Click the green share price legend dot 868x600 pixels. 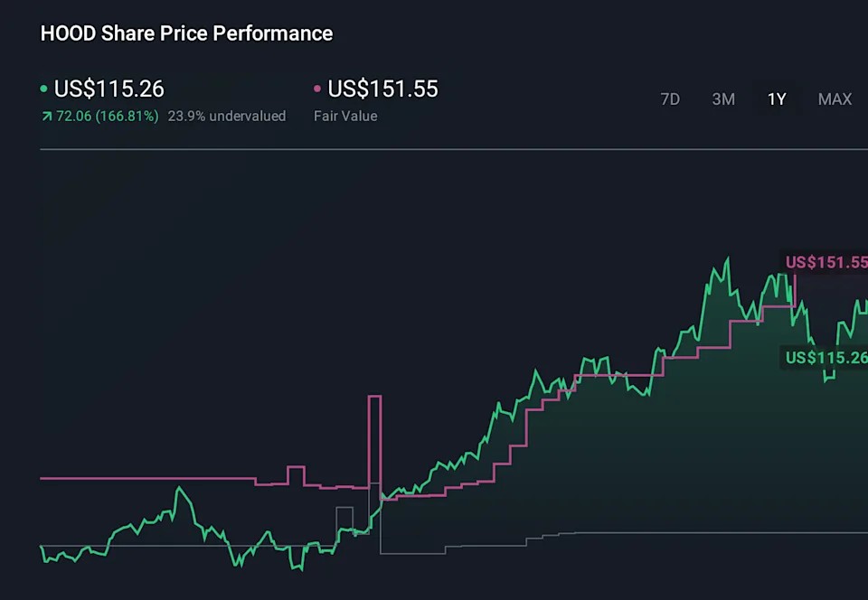pyautogui.click(x=43, y=89)
